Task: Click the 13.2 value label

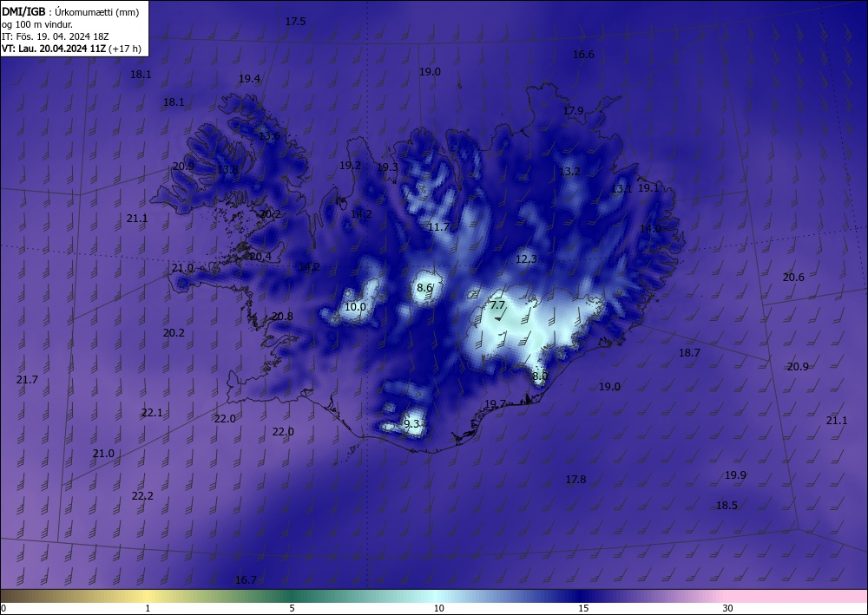Action: (x=569, y=172)
